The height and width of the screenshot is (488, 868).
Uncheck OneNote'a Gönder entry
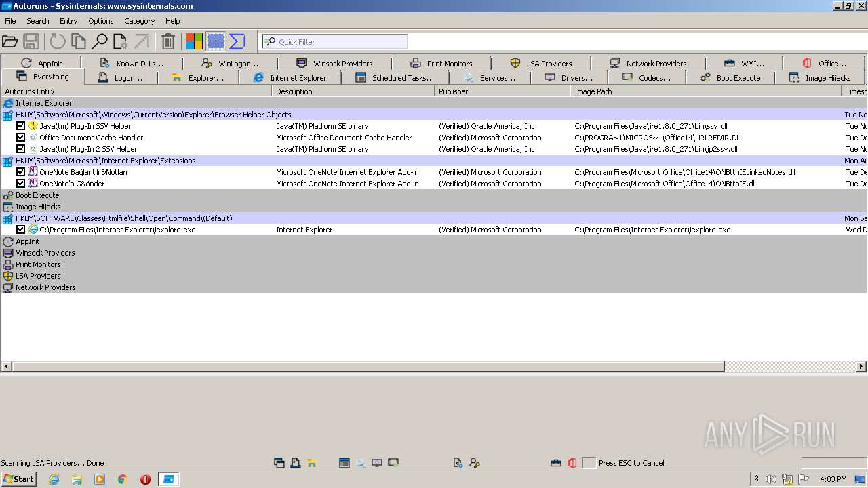(21, 184)
